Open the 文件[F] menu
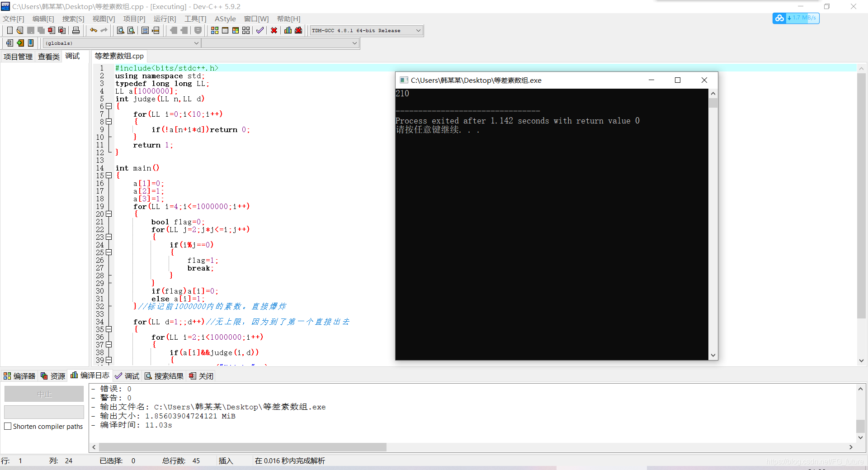868x470 pixels. [x=14, y=19]
